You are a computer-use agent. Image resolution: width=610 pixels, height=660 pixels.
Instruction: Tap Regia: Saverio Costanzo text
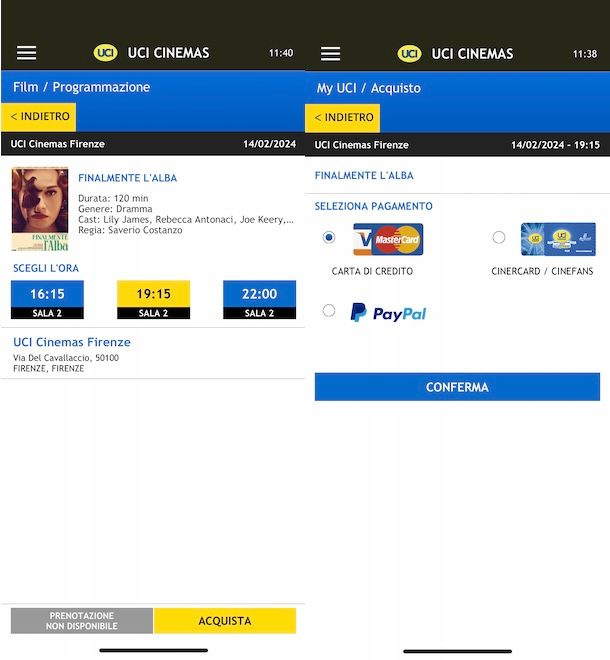tap(130, 230)
